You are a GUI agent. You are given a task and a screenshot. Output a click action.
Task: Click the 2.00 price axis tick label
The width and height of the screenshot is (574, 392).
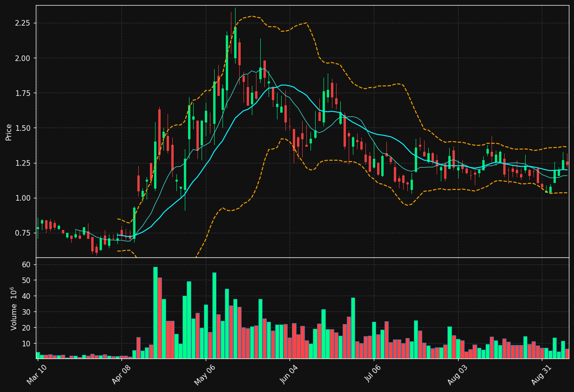tap(22, 58)
